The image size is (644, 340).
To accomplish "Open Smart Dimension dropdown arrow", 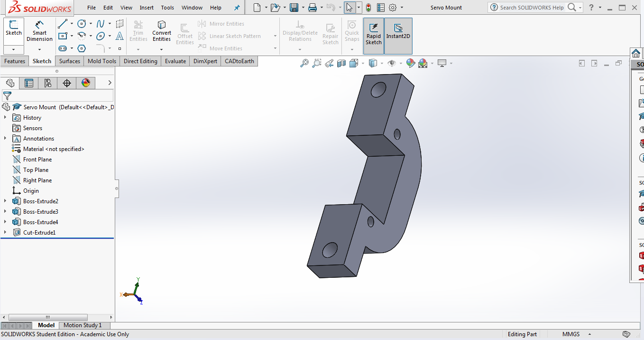I will [39, 49].
